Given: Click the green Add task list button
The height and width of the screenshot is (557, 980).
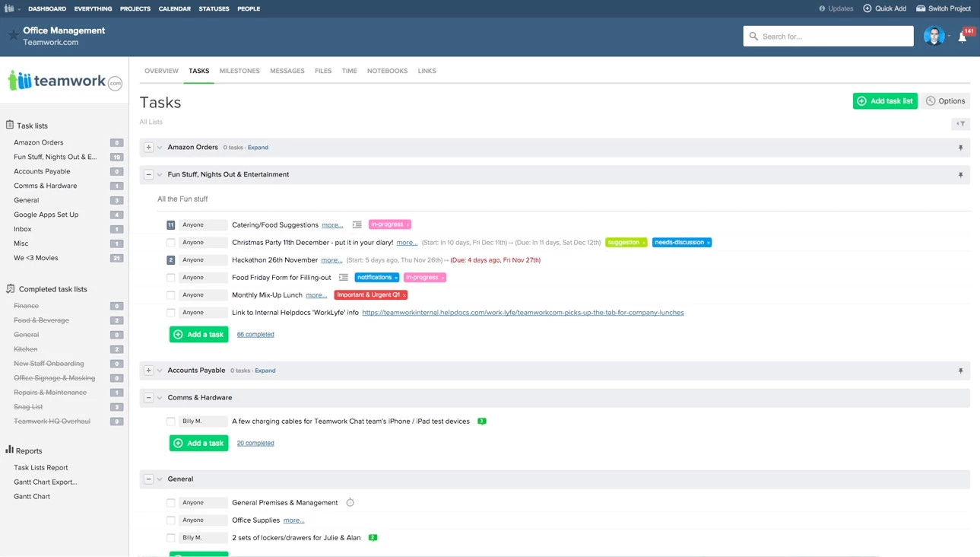Looking at the screenshot, I should tap(885, 100).
